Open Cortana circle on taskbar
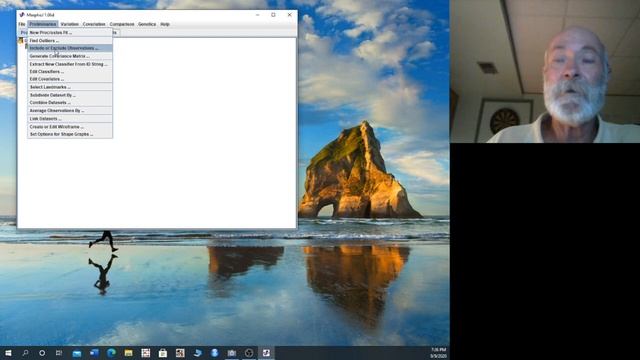640x360 pixels. (x=42, y=353)
